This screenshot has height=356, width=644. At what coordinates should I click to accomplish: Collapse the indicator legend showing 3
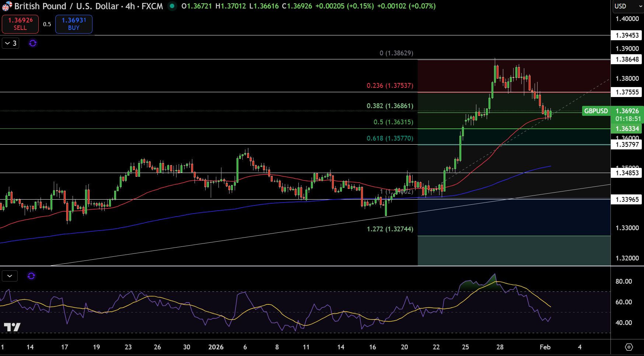pos(10,43)
